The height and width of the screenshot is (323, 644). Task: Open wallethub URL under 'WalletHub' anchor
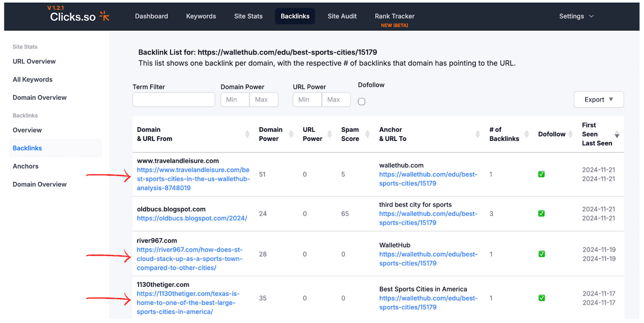click(x=428, y=259)
